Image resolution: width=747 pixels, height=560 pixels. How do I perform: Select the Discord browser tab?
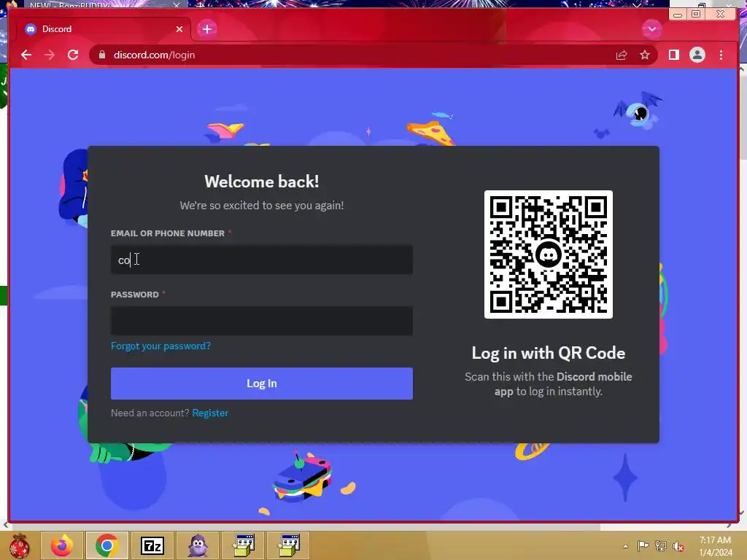tap(104, 29)
